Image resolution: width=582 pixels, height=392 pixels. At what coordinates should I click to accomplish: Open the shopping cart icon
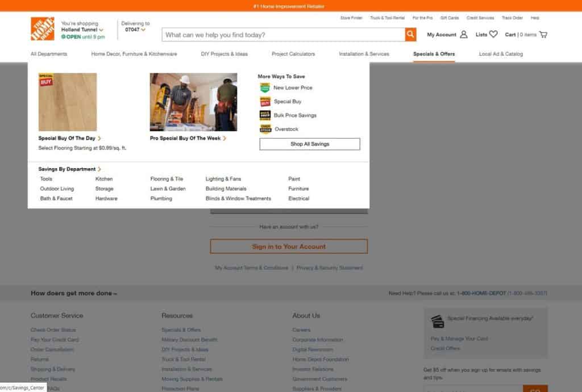coord(543,35)
